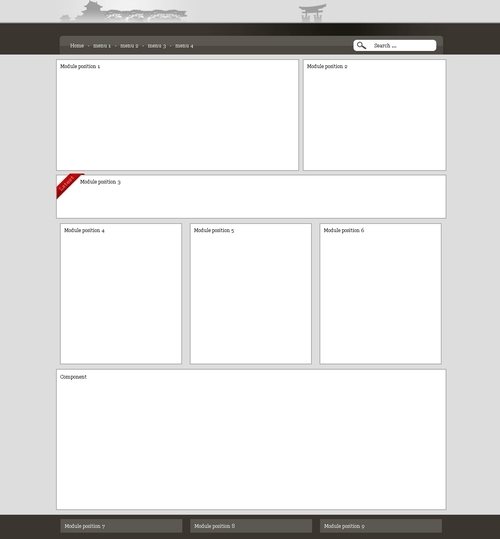Choose menu 4 in the navigation bar
Viewport: 500px width, 539px height.
(184, 46)
